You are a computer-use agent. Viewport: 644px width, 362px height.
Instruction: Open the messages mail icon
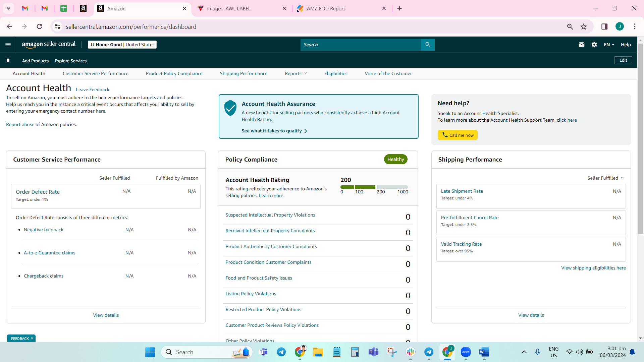tap(582, 45)
